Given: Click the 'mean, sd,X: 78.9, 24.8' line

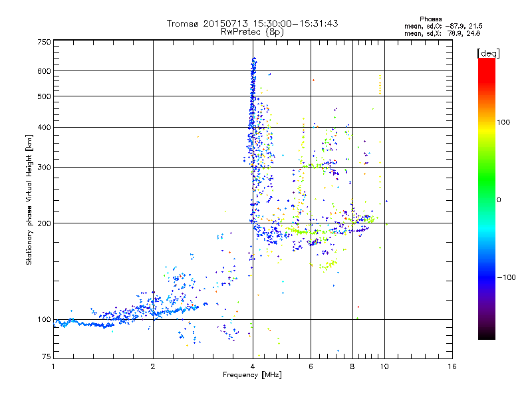Looking at the screenshot, I should [x=442, y=33].
